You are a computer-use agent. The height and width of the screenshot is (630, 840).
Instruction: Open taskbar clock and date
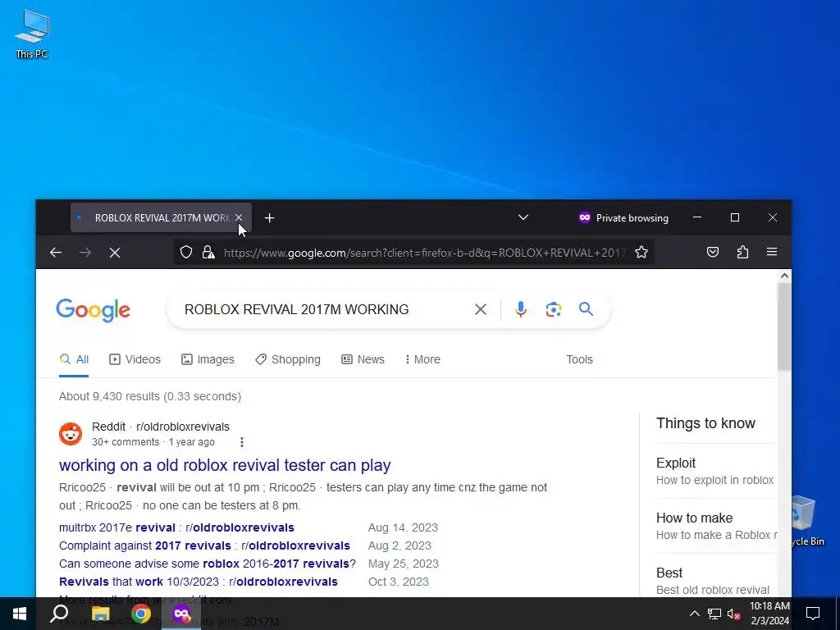769,614
